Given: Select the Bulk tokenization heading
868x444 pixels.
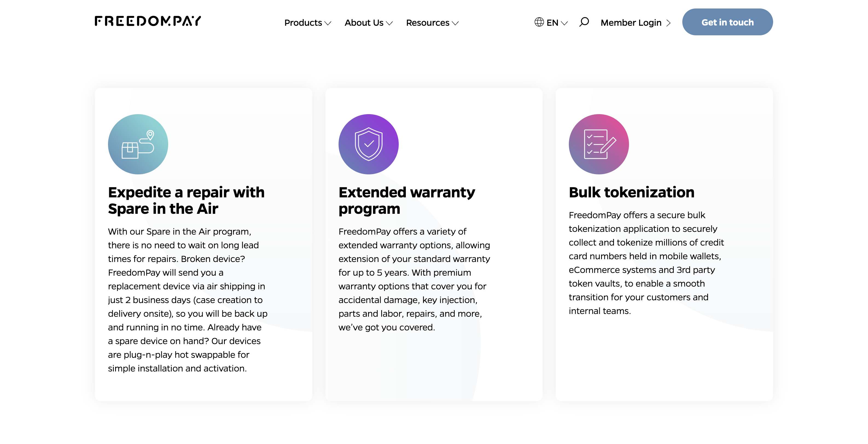Looking at the screenshot, I should (631, 192).
